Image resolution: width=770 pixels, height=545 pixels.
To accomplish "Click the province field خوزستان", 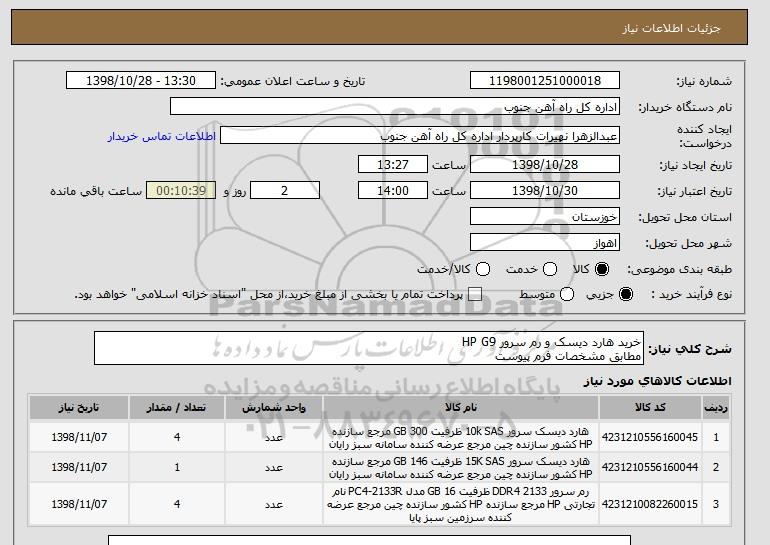I will [x=545, y=217].
